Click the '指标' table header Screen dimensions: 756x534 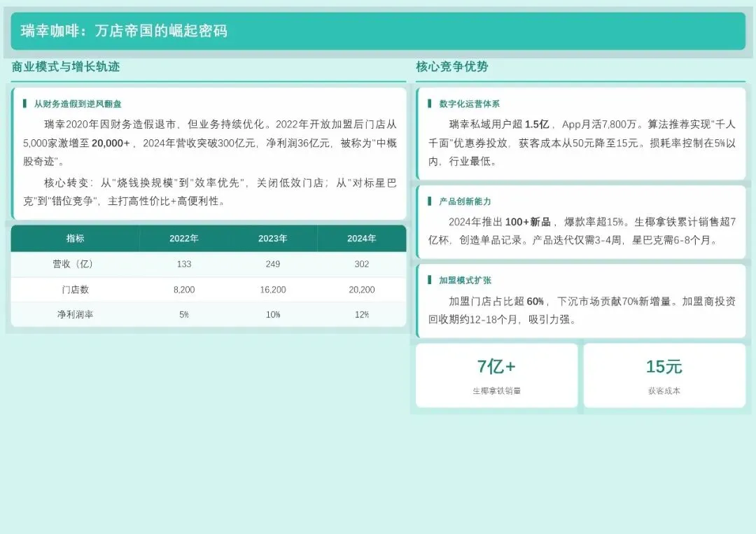click(x=75, y=239)
